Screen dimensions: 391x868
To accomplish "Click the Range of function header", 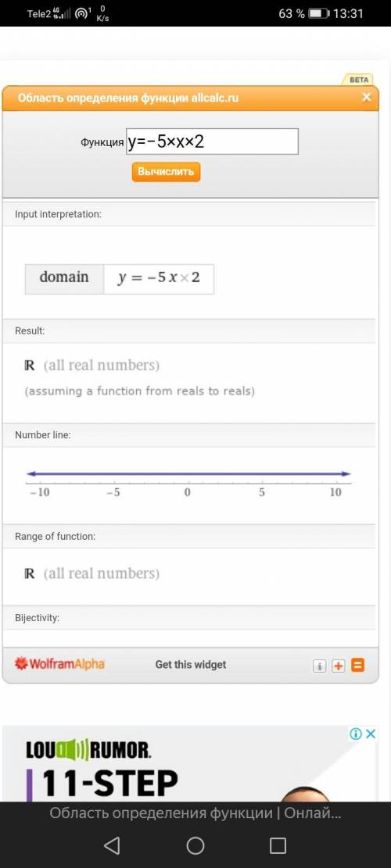I will [x=189, y=537].
